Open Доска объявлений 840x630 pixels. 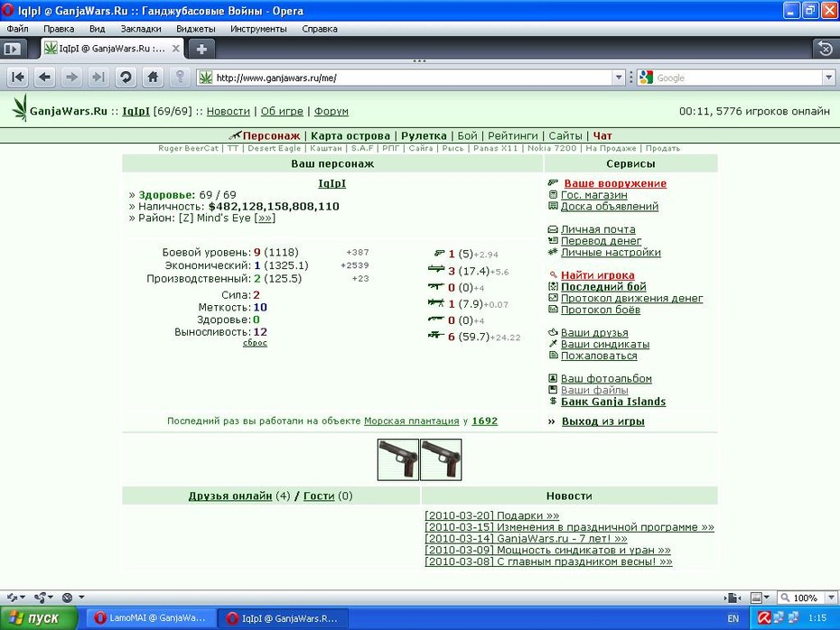(610, 206)
